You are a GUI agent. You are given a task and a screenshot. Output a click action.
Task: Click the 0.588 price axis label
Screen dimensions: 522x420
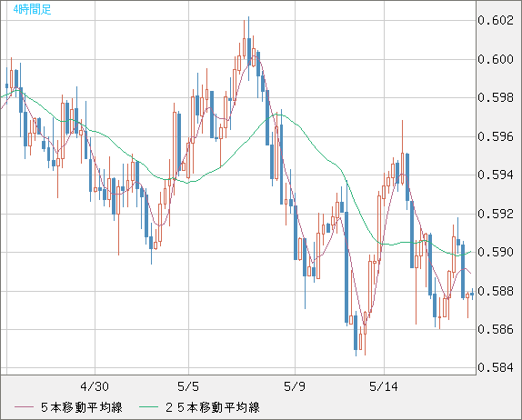tap(496, 291)
